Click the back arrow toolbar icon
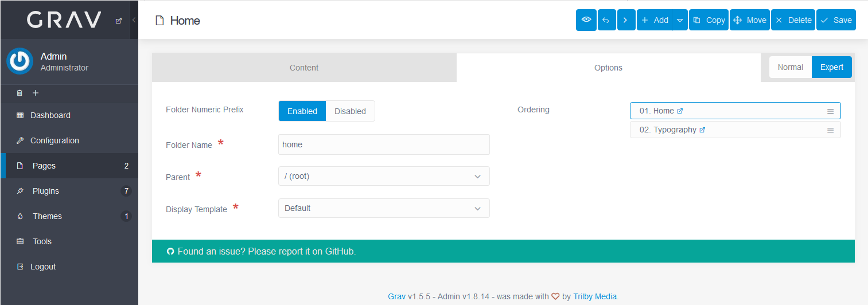The height and width of the screenshot is (305, 868). point(606,20)
